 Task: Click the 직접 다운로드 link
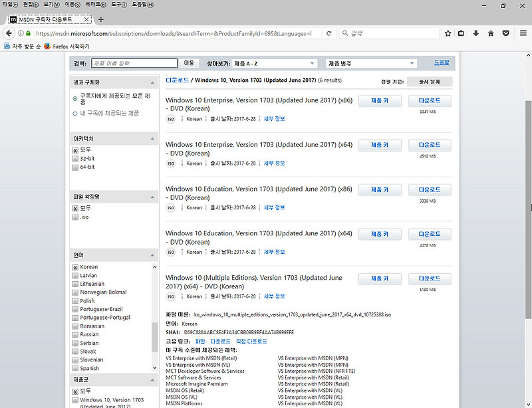click(x=251, y=341)
